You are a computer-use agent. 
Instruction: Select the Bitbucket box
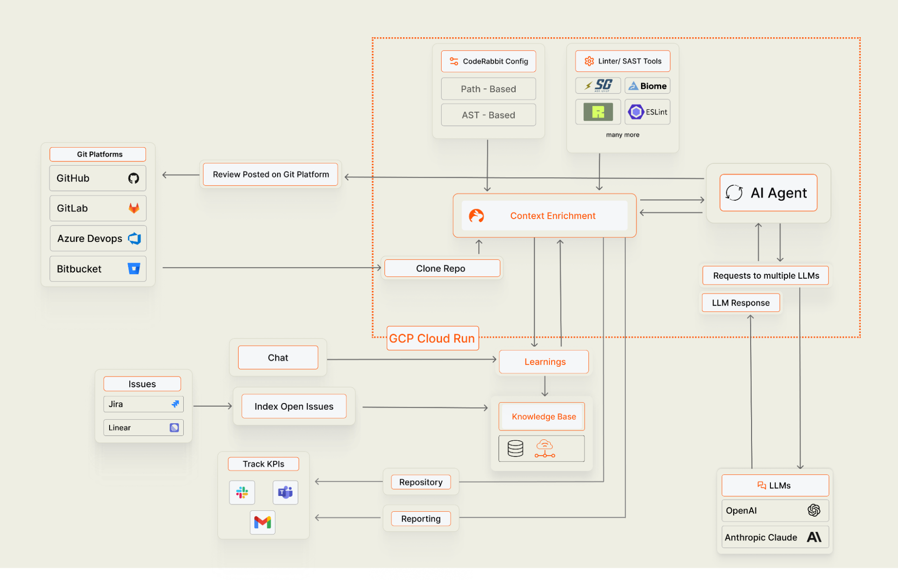[98, 269]
